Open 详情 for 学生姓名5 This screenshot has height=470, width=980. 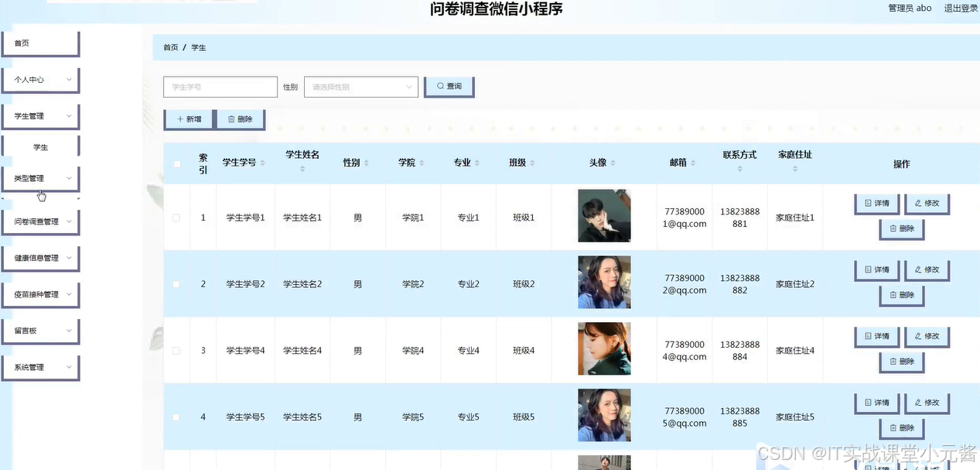click(876, 403)
